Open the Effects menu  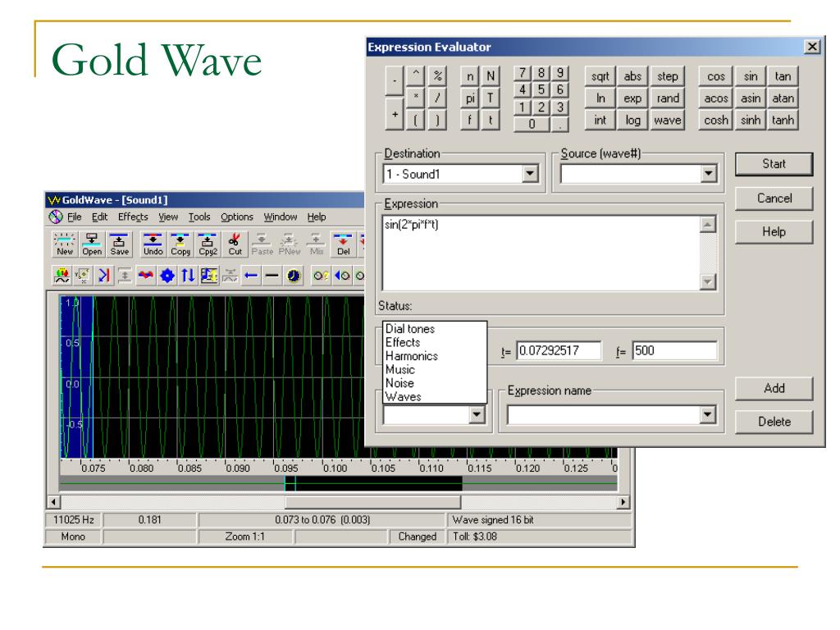[x=133, y=217]
